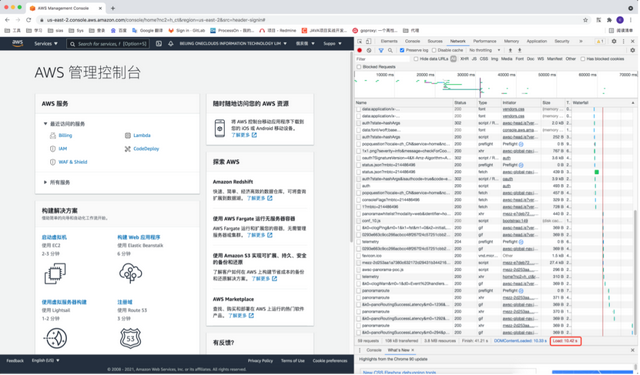Stop recording network log with red button
The image size is (640, 375).
[360, 50]
